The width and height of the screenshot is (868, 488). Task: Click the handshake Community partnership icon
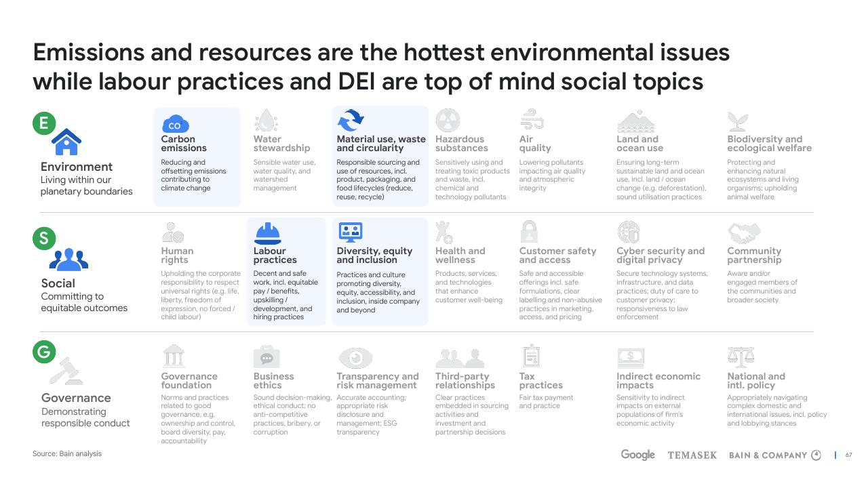tap(745, 233)
